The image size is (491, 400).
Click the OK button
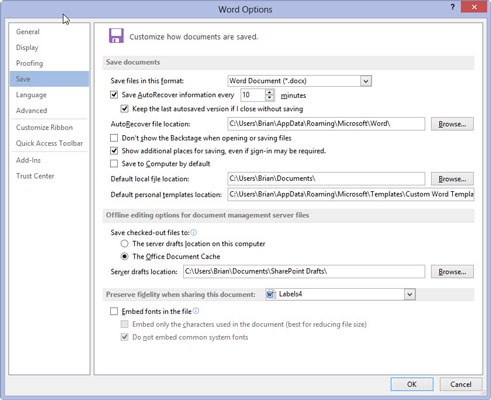tap(412, 384)
